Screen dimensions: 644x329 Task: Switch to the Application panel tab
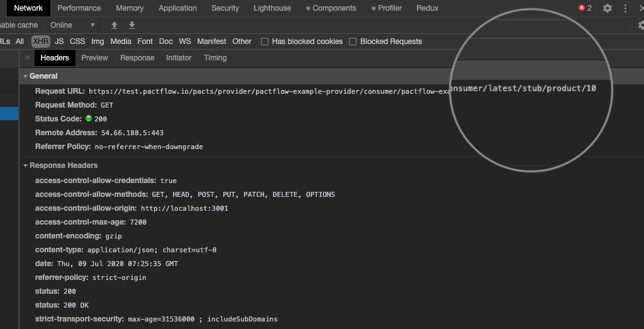(x=177, y=8)
